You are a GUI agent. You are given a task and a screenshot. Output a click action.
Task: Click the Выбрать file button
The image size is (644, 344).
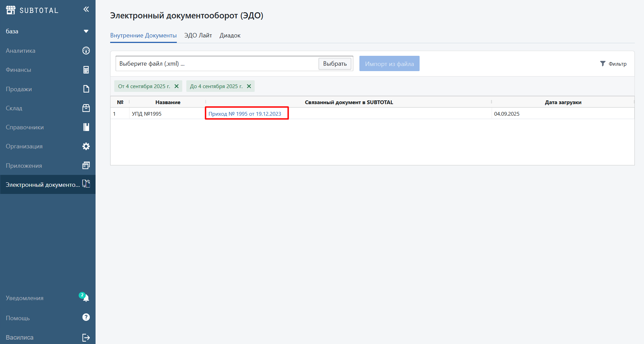(x=335, y=64)
